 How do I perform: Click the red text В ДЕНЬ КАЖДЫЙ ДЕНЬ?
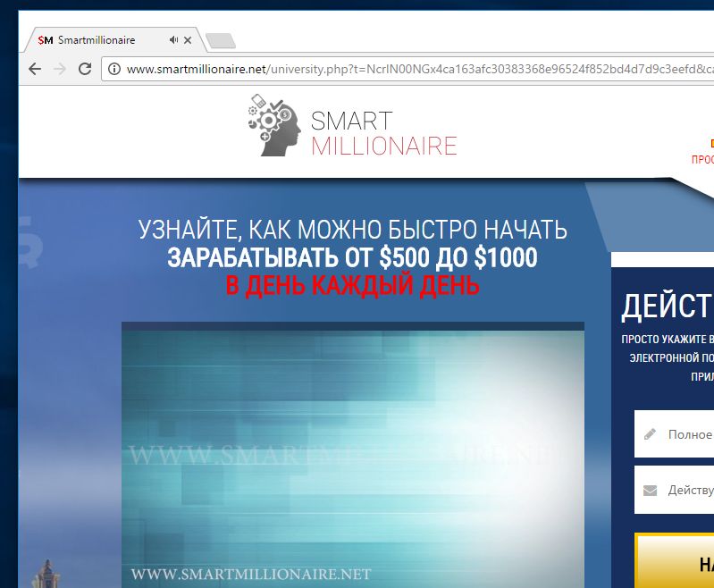click(352, 286)
